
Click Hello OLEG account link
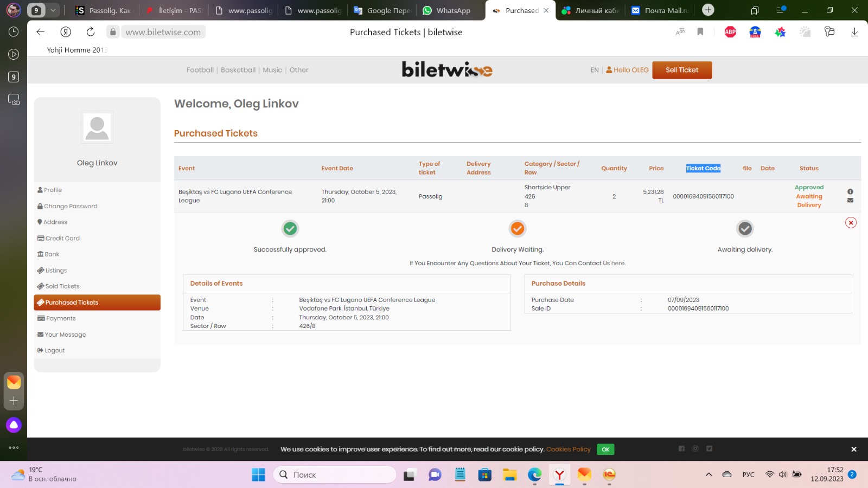[627, 70]
